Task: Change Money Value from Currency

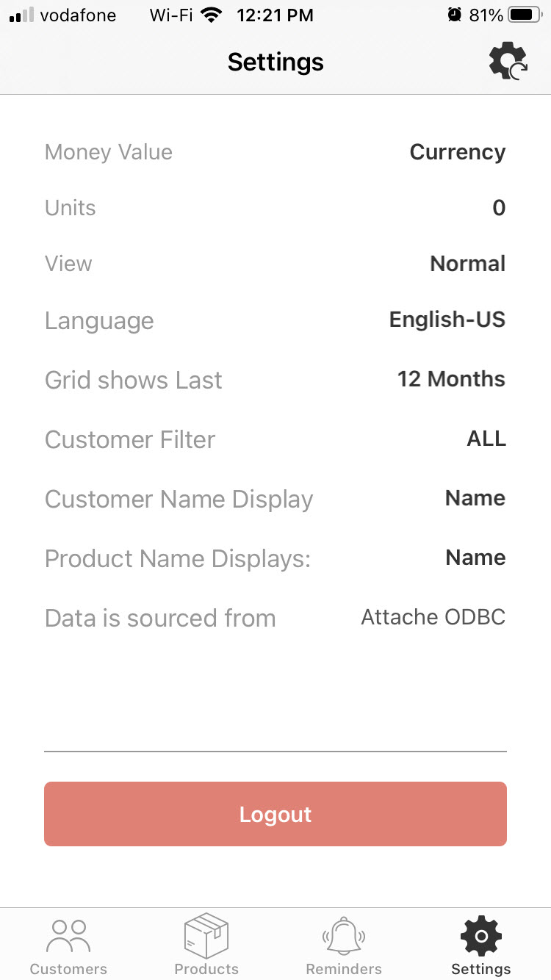Action: coord(458,152)
